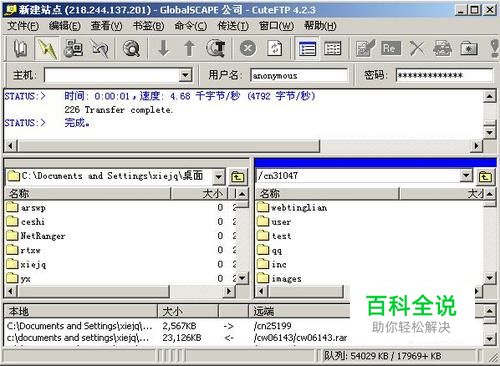This screenshot has height=366, width=500.
Task: Expand the remote path /cn31047 dropdown arrow
Action: (x=466, y=175)
